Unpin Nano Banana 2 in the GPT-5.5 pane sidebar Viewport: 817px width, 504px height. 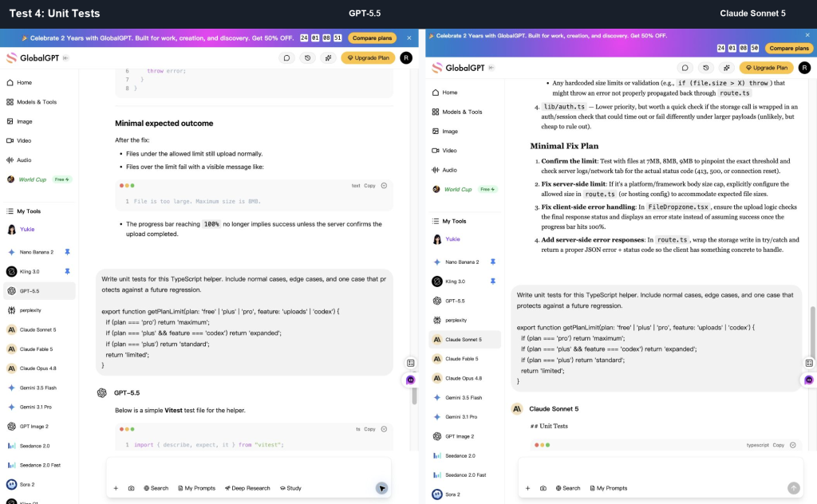coord(67,252)
